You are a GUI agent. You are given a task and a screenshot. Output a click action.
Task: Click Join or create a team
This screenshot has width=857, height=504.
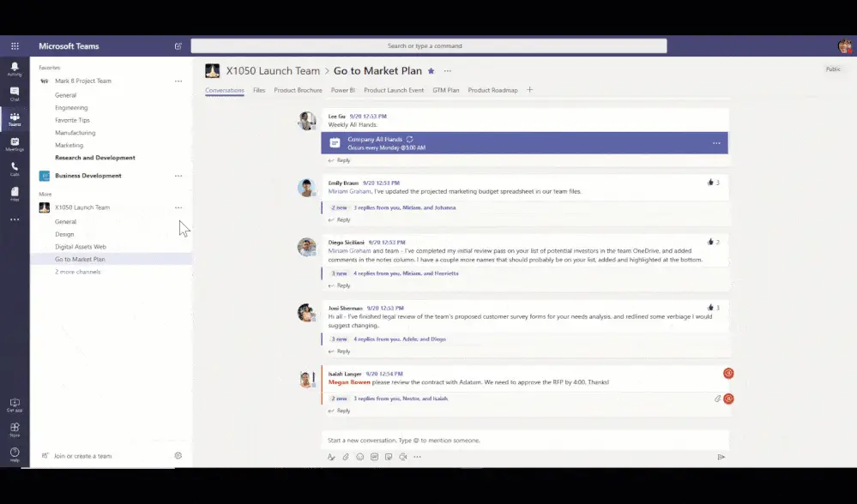(x=82, y=456)
